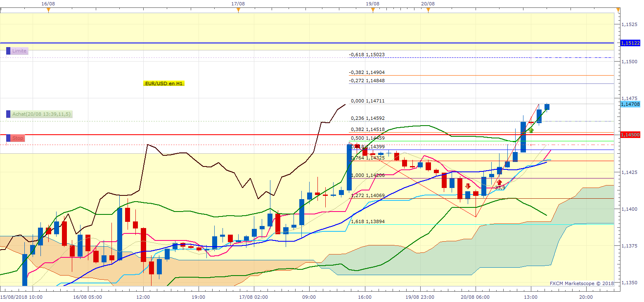Click the -0,272 1,14848 Fibonacci label
Screen dimensions: 644x302
coord(367,81)
